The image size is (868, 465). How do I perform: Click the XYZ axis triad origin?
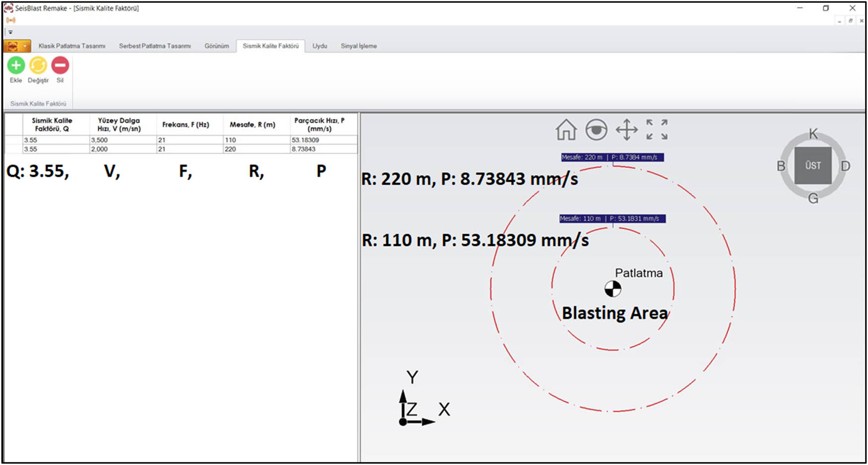(403, 422)
